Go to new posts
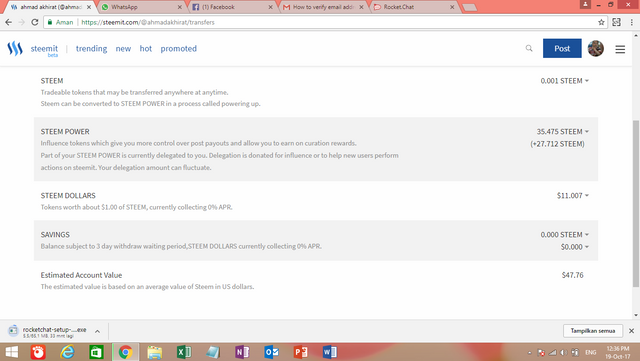 (123, 49)
